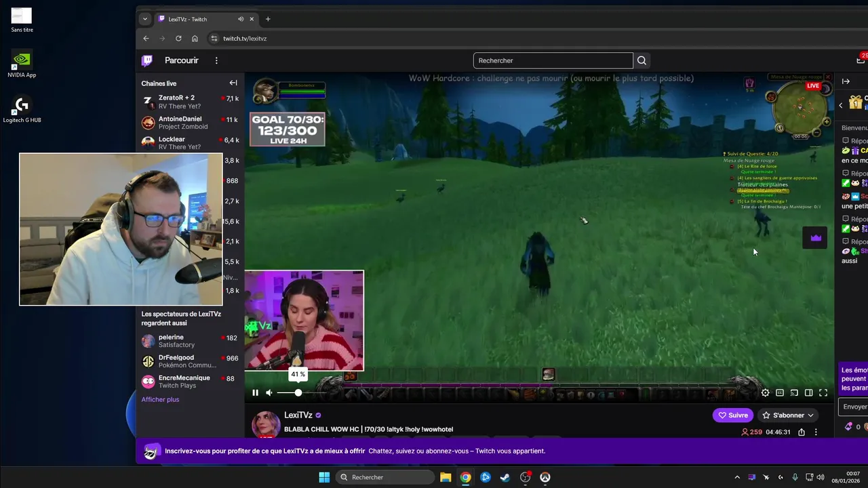Open the AntoineDaniel channel

pos(190,123)
